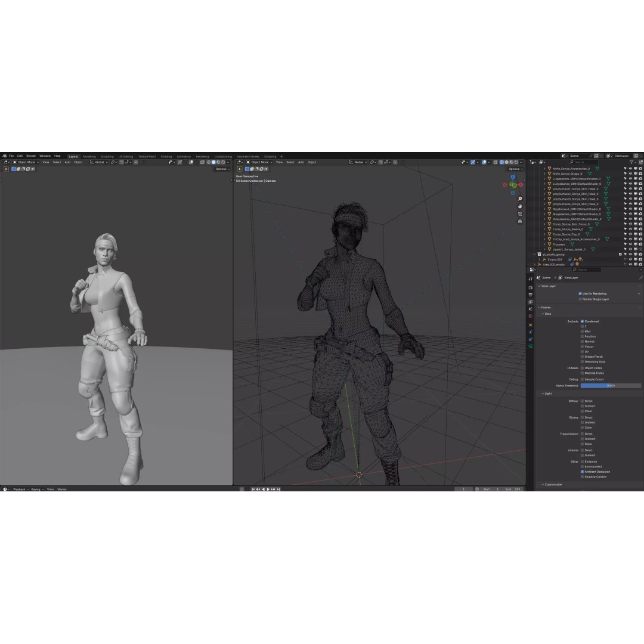644x644 pixels.
Task: Click the Trousers mesh data icon
Action: (572, 244)
